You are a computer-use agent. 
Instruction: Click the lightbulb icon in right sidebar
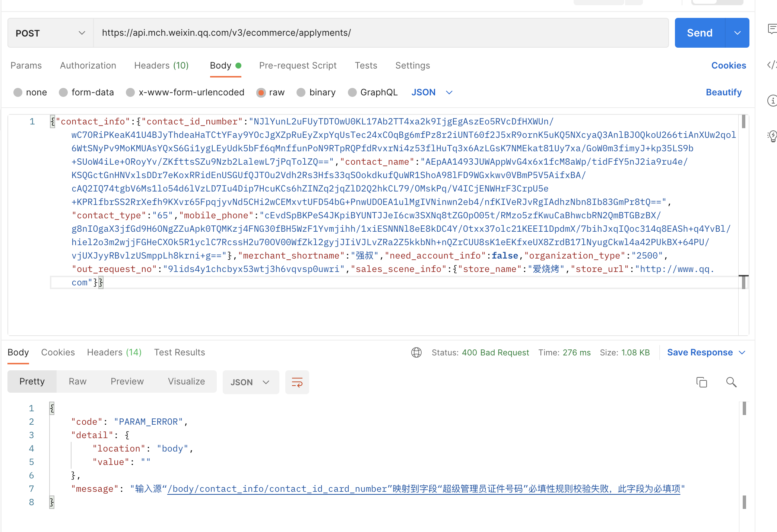coord(772,136)
